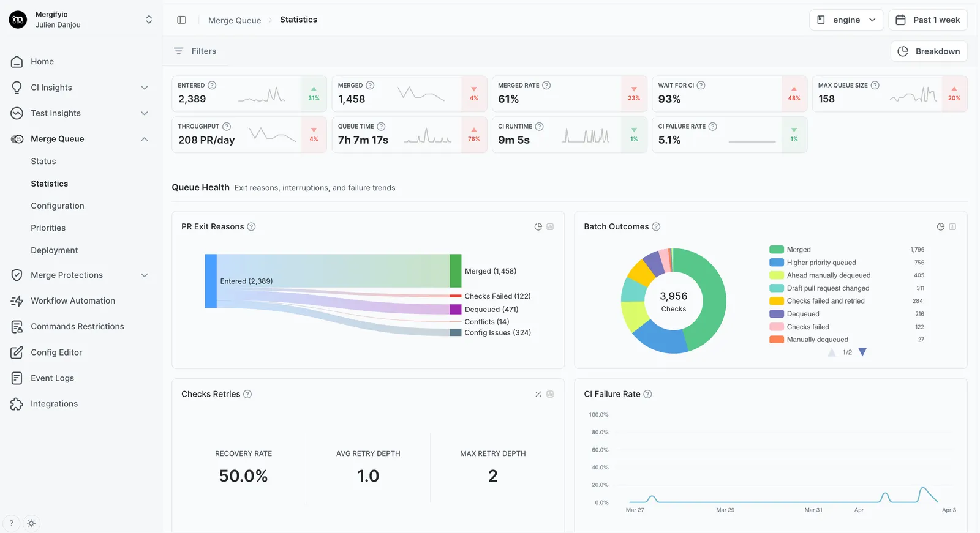This screenshot has height=533, width=980.
Task: Open the Past 1 week date range picker
Action: tap(928, 20)
